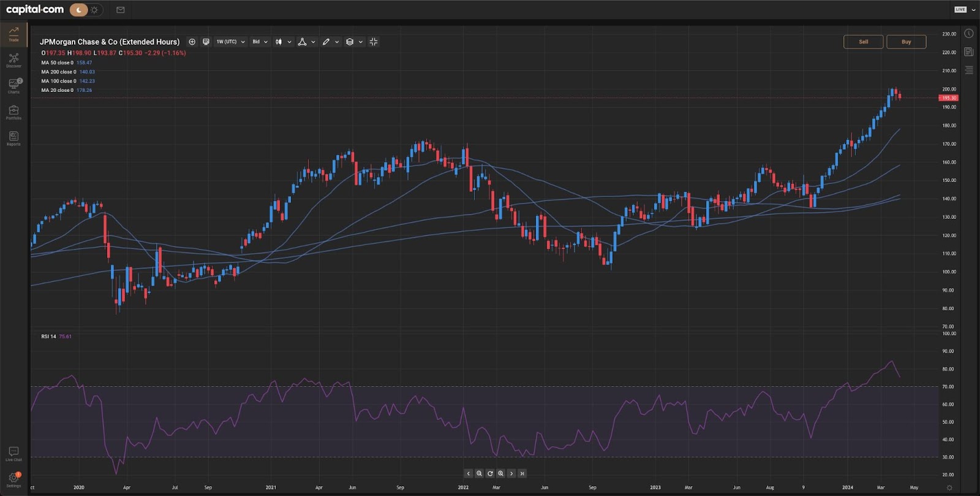The height and width of the screenshot is (496, 980).
Task: Open the mail inbox envelope icon
Action: pos(120,10)
